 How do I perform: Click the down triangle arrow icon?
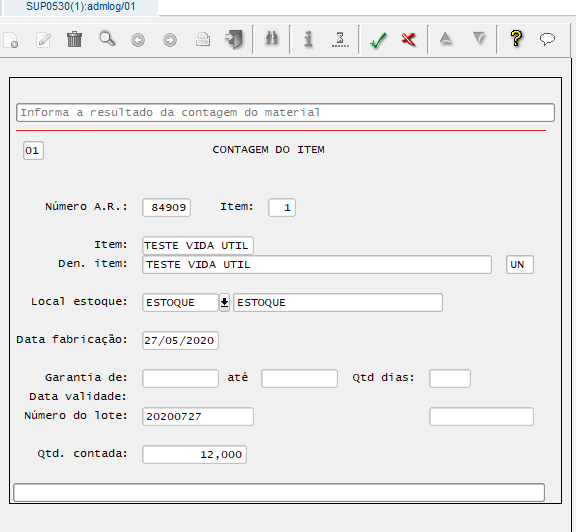pyautogui.click(x=479, y=38)
